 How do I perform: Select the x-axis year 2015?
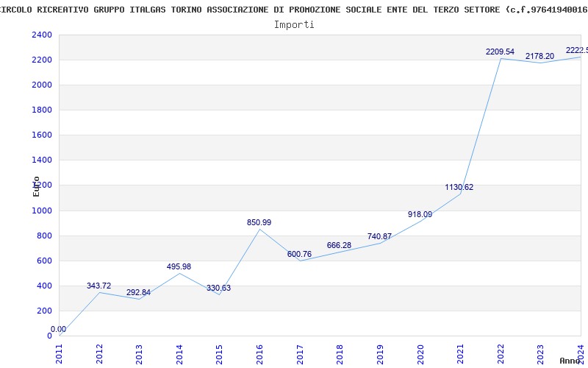220,354
